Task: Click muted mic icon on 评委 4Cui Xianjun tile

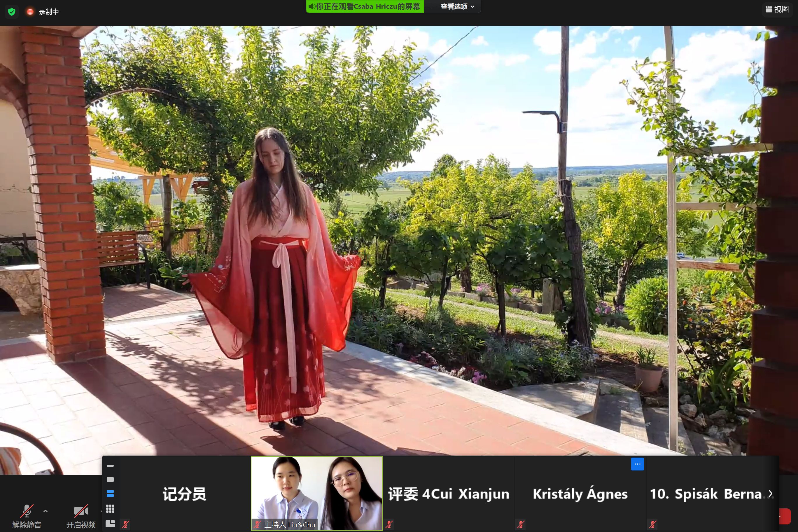Action: tap(389, 524)
